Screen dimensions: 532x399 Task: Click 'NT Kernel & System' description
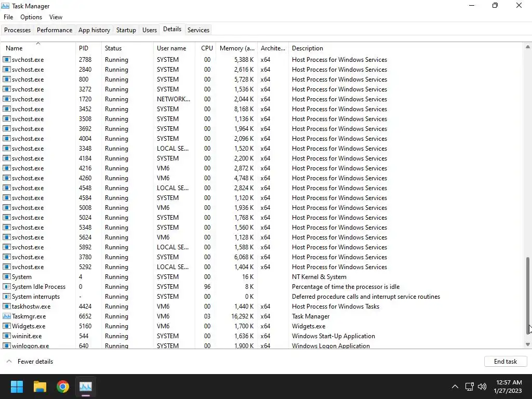pos(319,277)
